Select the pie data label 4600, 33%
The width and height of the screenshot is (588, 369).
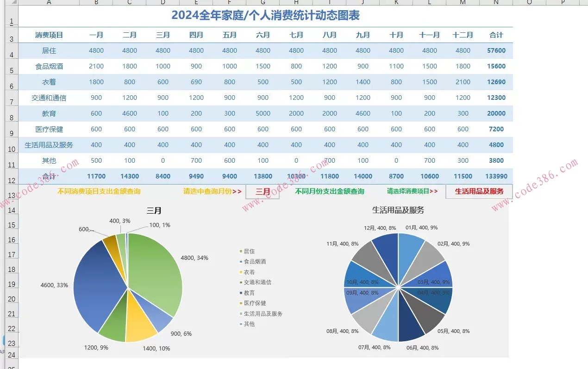point(54,285)
